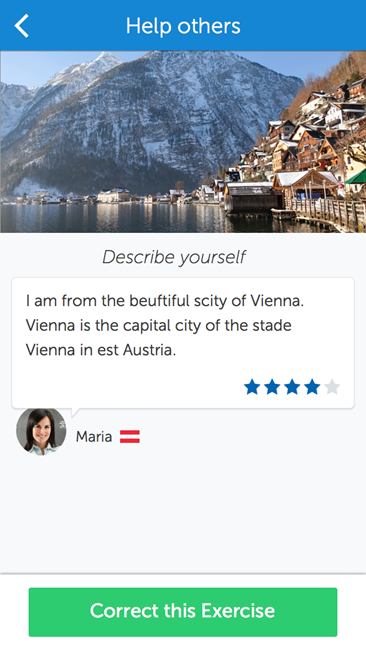Tap the Help others header title
The width and height of the screenshot is (366, 650).
[x=183, y=26]
